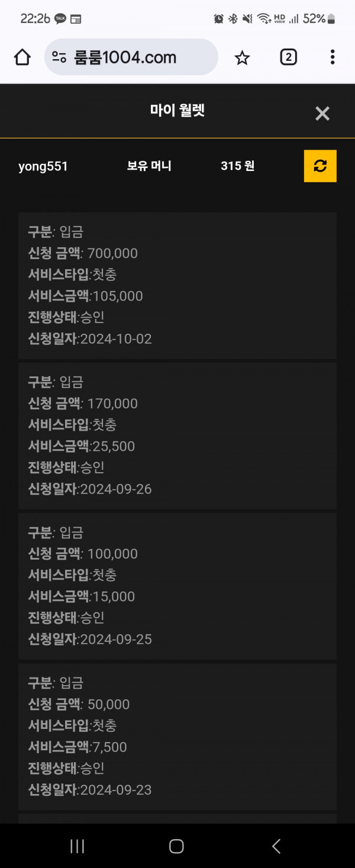Viewport: 355px width, 868px height.
Task: Open the browser three-dot menu
Action: pos(333,57)
